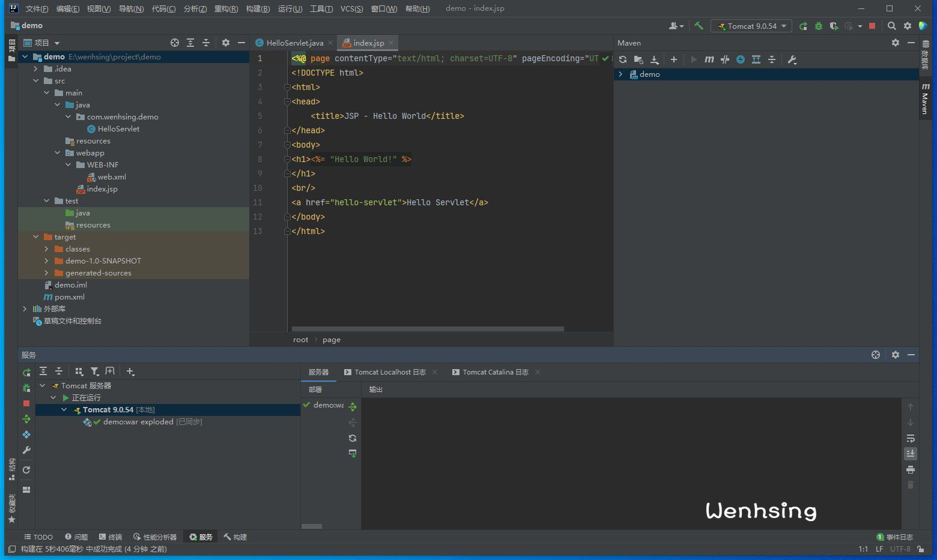Open the 问题 tool window button

coord(76,537)
